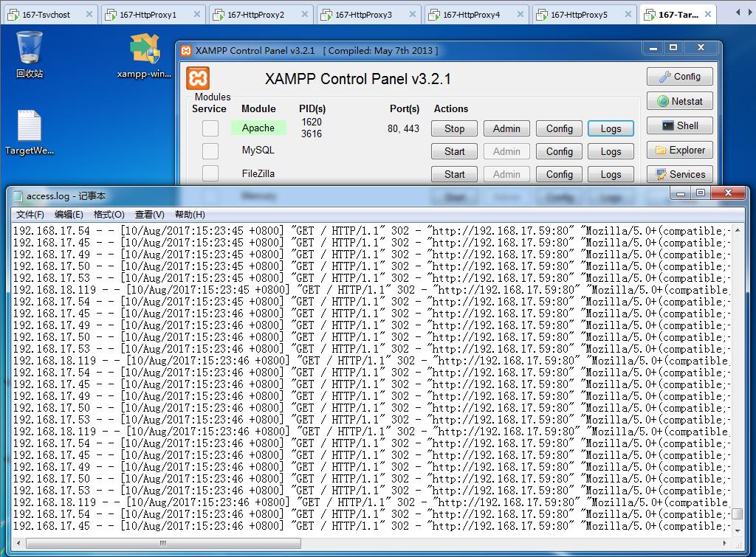This screenshot has height=557, width=756.
Task: Open XAMPP Config with the wrench icon
Action: pos(679,77)
